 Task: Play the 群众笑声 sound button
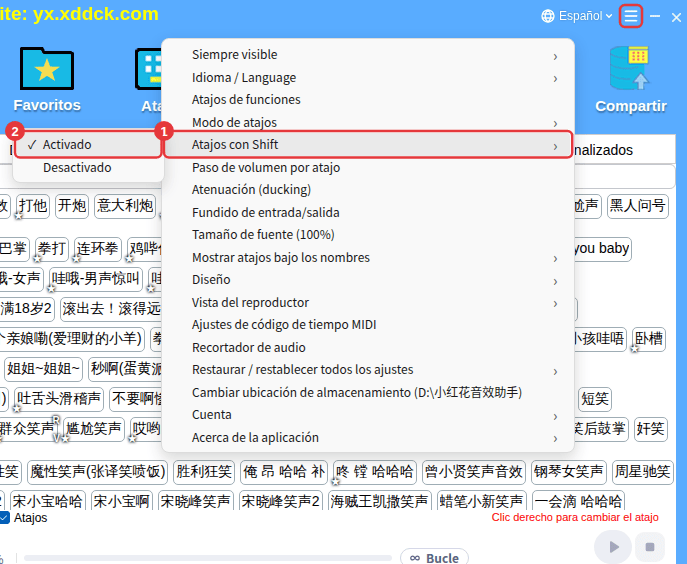coord(27,429)
